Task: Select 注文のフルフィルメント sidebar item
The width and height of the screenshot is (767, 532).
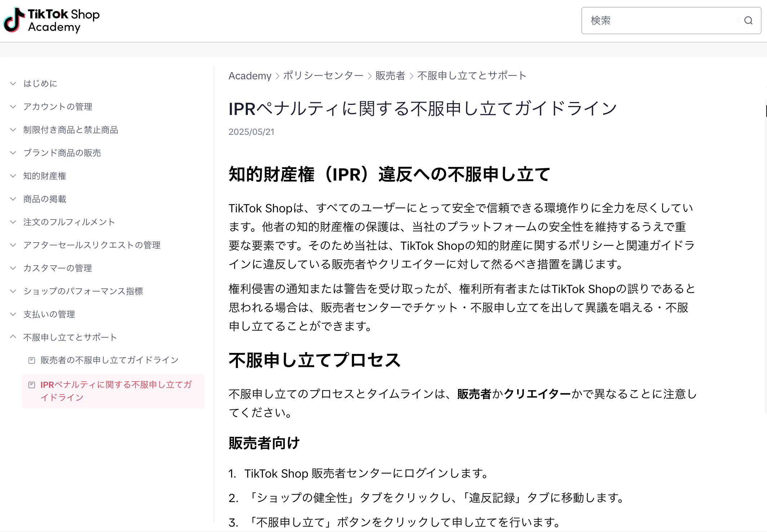Action: click(69, 222)
